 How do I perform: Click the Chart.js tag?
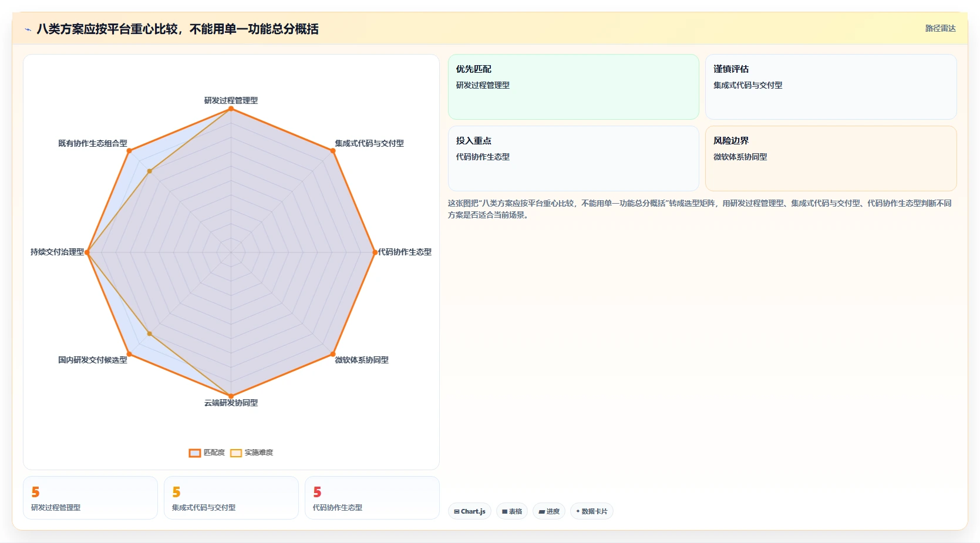click(x=470, y=511)
